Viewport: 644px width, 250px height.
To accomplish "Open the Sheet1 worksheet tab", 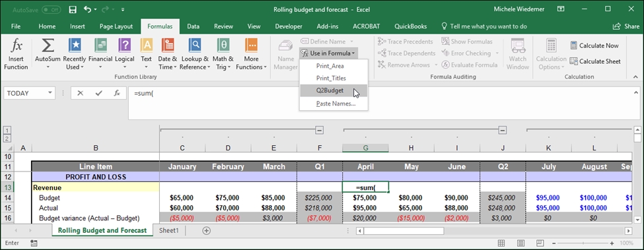I will point(169,231).
